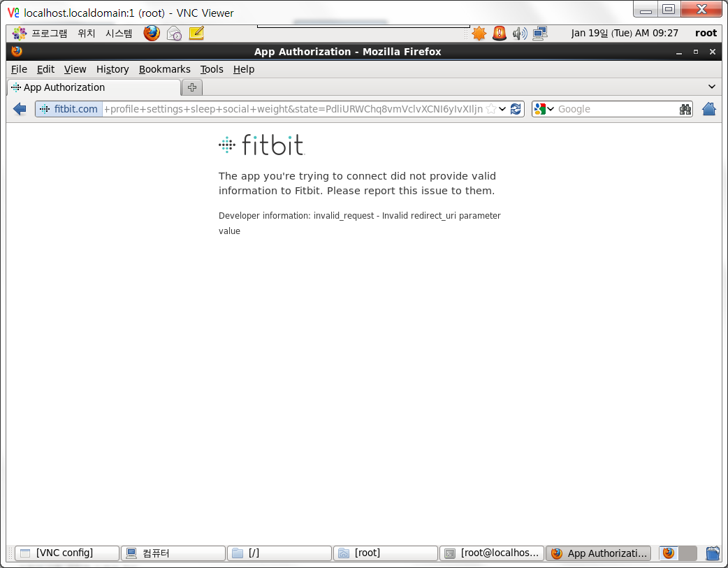
Task: Open the File menu
Action: point(19,69)
